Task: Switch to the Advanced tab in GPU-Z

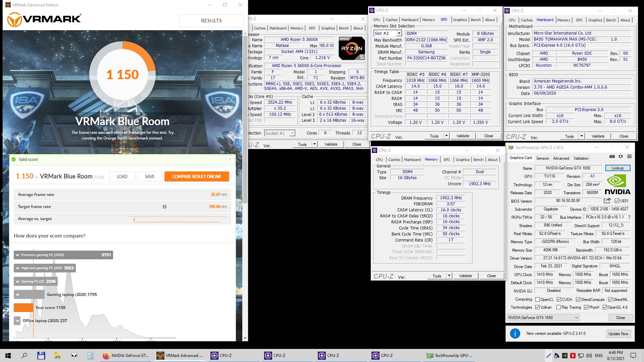Action: pos(561,158)
